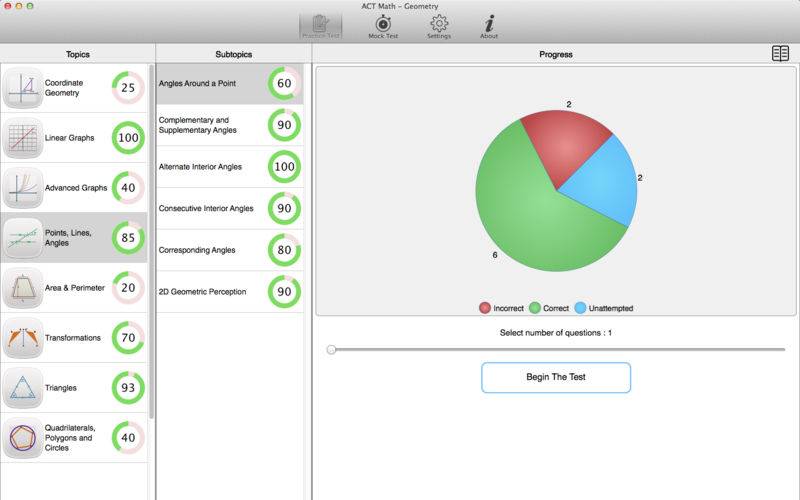
Task: Click the Quadrilaterals score ring 40
Action: (x=128, y=438)
